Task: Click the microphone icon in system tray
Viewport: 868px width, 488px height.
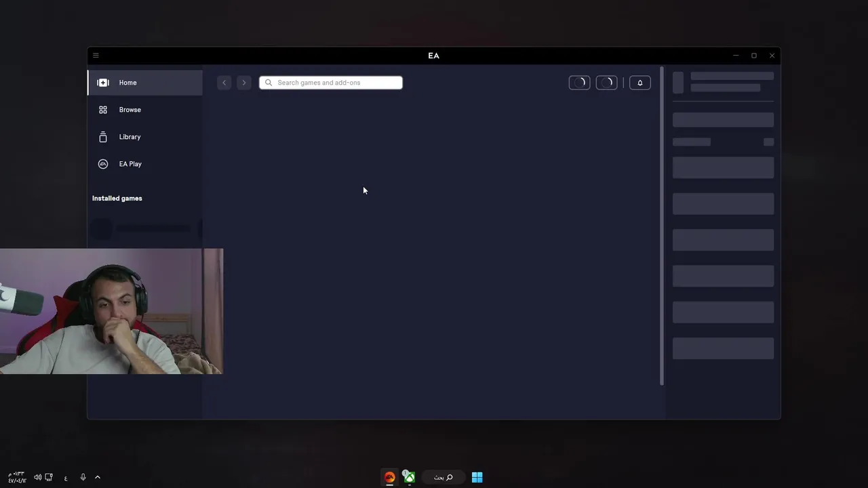Action: pyautogui.click(x=83, y=477)
